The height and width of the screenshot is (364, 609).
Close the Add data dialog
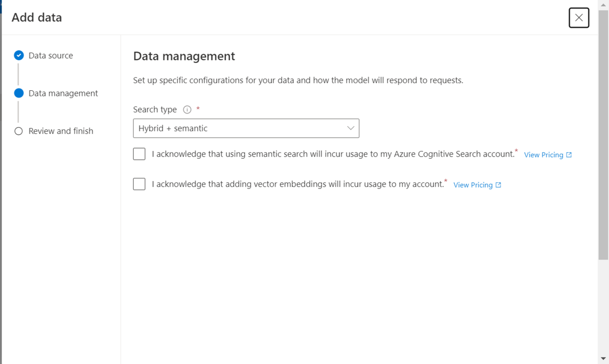(579, 18)
